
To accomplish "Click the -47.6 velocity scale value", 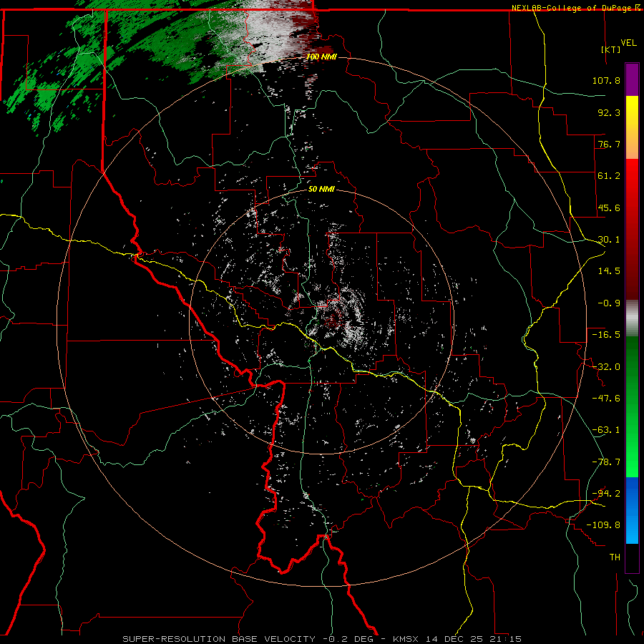I will pyautogui.click(x=606, y=398).
